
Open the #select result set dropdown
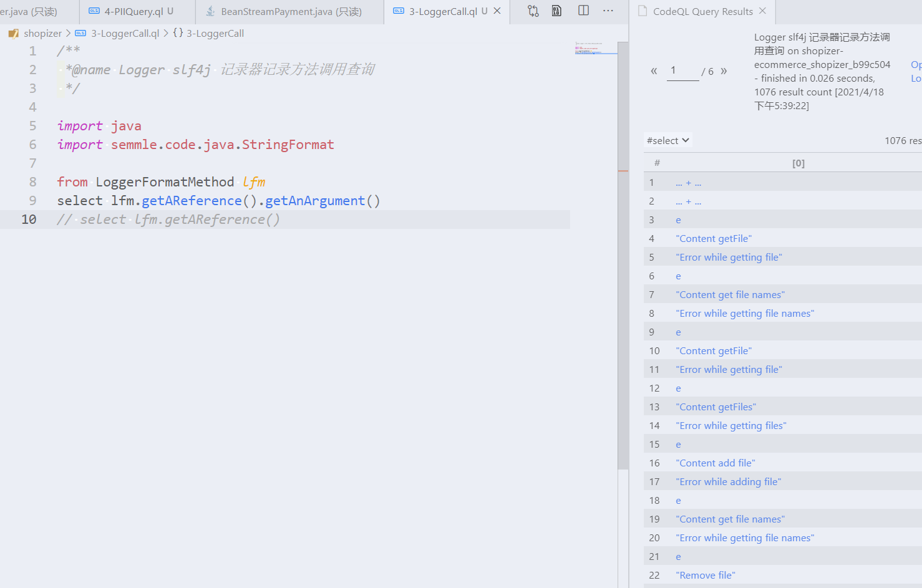(667, 140)
